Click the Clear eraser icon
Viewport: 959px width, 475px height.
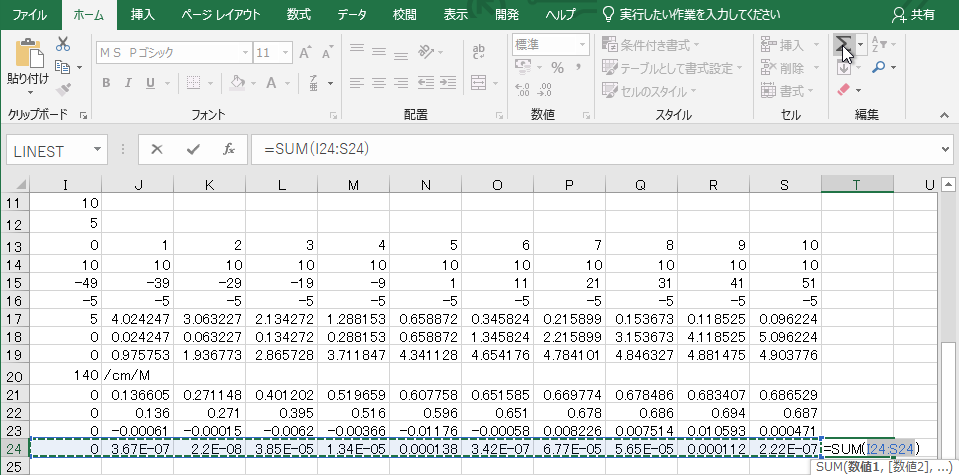[x=843, y=90]
